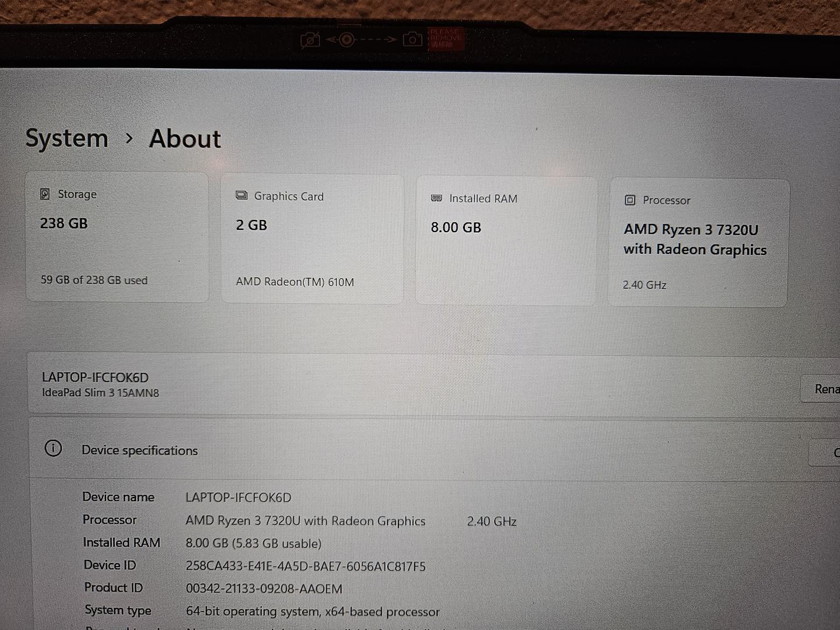Select the "8.00 GB" value in the RAM card
840x630 pixels.
coord(456,228)
